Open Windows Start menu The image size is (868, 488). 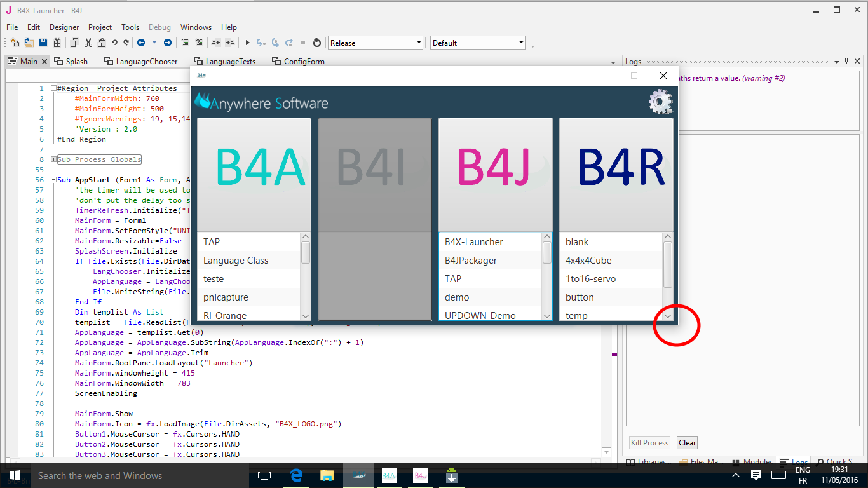click(x=15, y=475)
